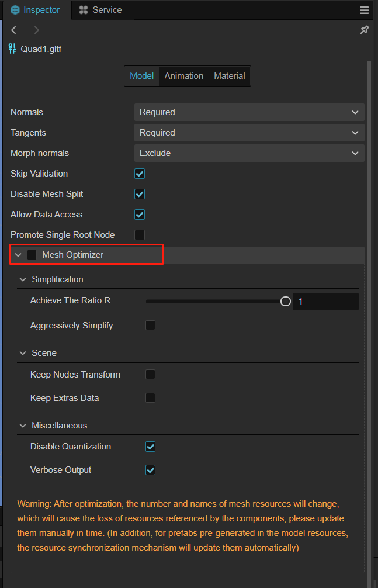Toggle the Disable Quantization checkbox

point(150,447)
